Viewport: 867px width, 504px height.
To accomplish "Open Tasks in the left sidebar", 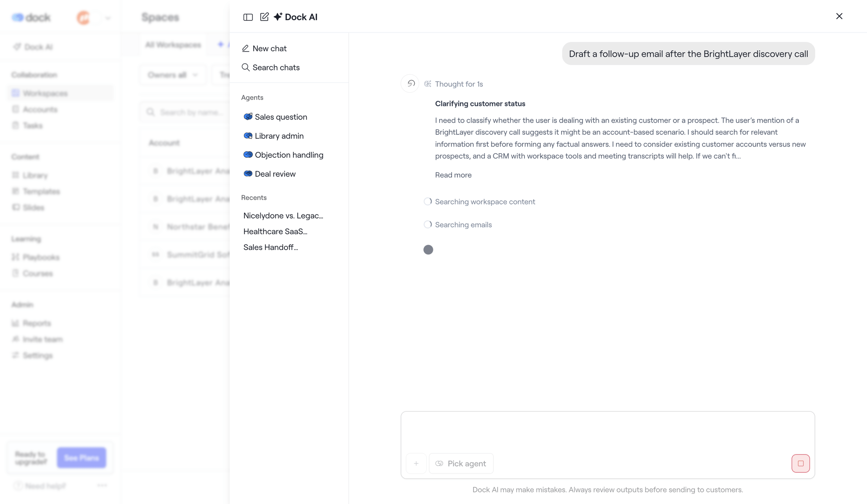I will click(x=27, y=126).
